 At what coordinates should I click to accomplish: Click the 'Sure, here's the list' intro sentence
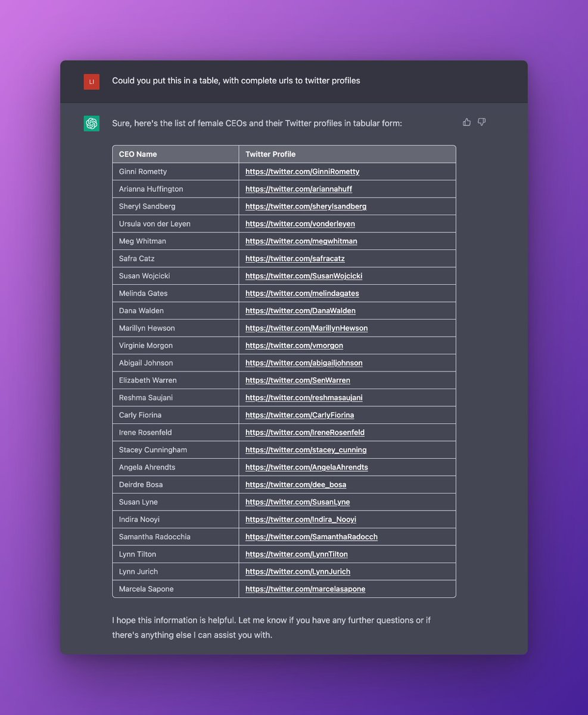257,123
